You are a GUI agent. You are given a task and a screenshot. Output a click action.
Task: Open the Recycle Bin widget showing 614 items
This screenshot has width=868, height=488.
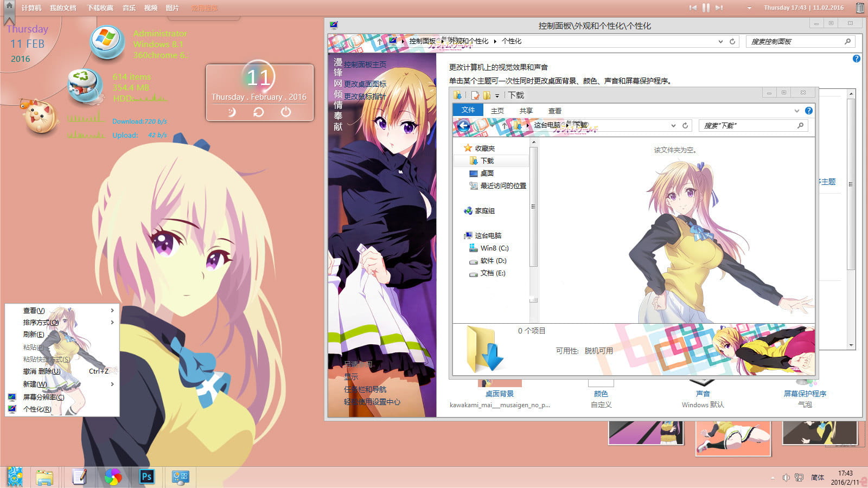coord(82,84)
